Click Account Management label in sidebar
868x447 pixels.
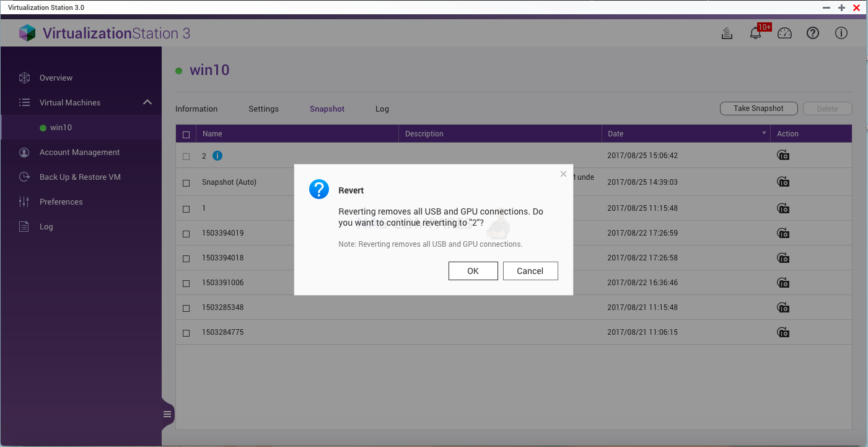80,152
